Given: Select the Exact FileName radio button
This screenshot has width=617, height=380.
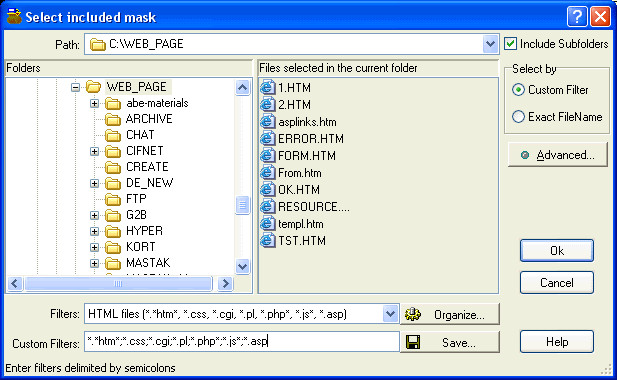Looking at the screenshot, I should click(518, 117).
